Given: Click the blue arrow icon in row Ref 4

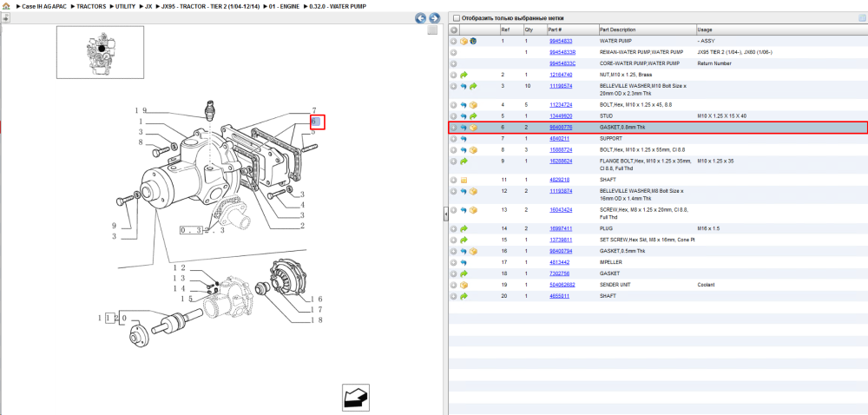Looking at the screenshot, I should pyautogui.click(x=464, y=105).
